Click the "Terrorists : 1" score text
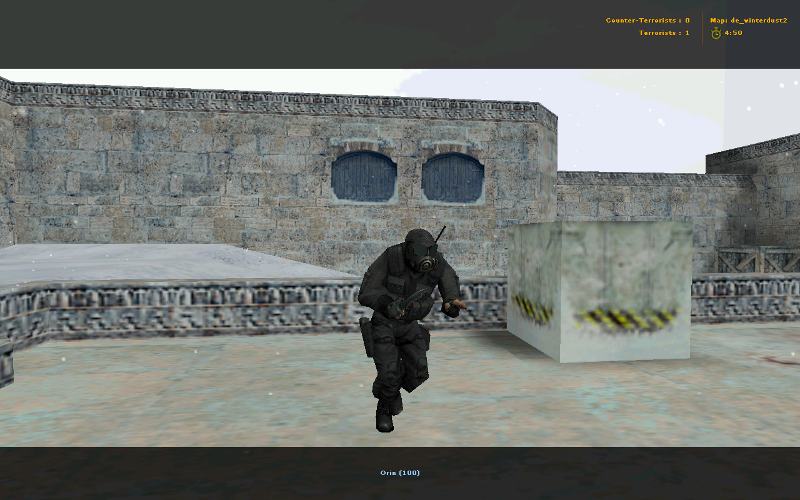The image size is (800, 500). pos(664,33)
